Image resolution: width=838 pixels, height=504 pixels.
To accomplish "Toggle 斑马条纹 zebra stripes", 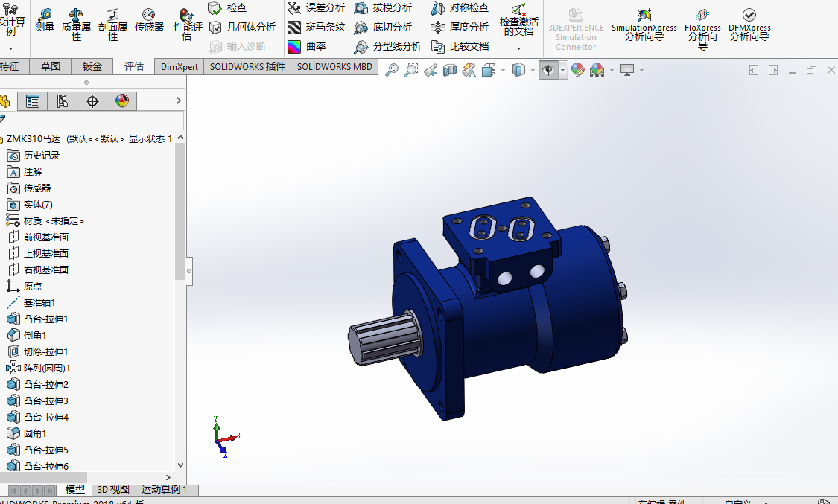I will pos(316,28).
